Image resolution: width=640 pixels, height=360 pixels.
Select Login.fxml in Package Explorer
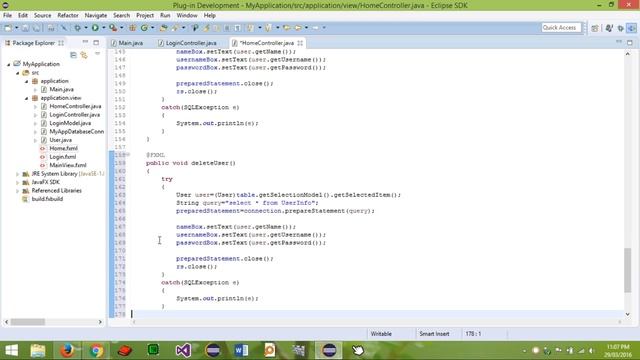(x=62, y=157)
